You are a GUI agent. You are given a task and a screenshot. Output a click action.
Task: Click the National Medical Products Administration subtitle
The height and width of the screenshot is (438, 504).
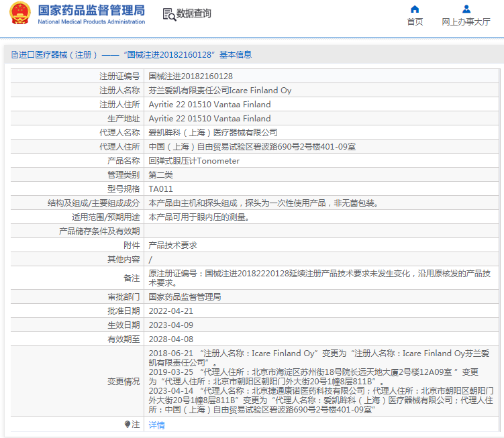[91, 22]
